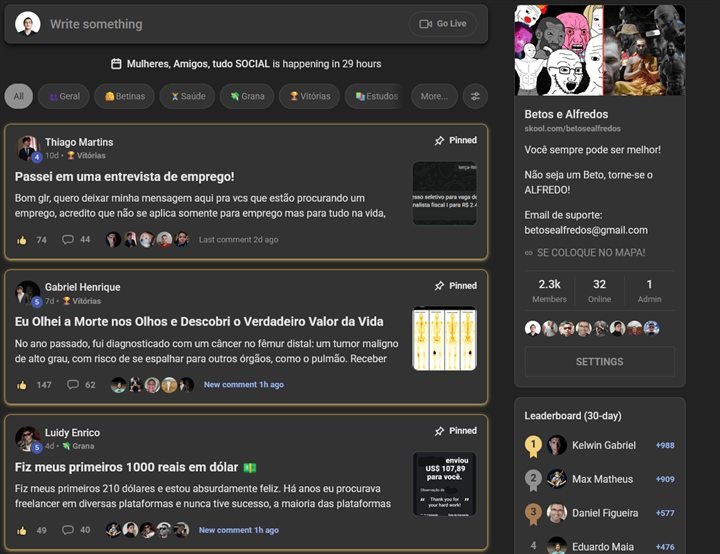Image resolution: width=720 pixels, height=554 pixels.
Task: Open the feed filter sliders icon
Action: (475, 96)
